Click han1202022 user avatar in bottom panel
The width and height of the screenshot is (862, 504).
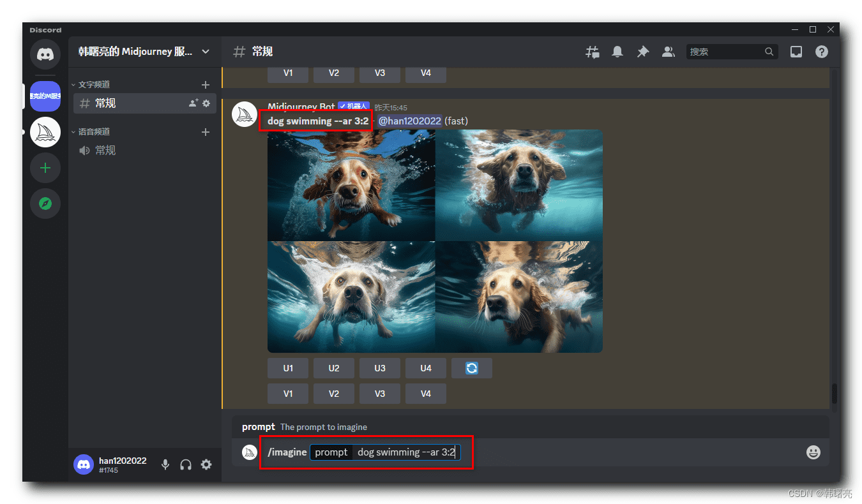click(x=84, y=464)
